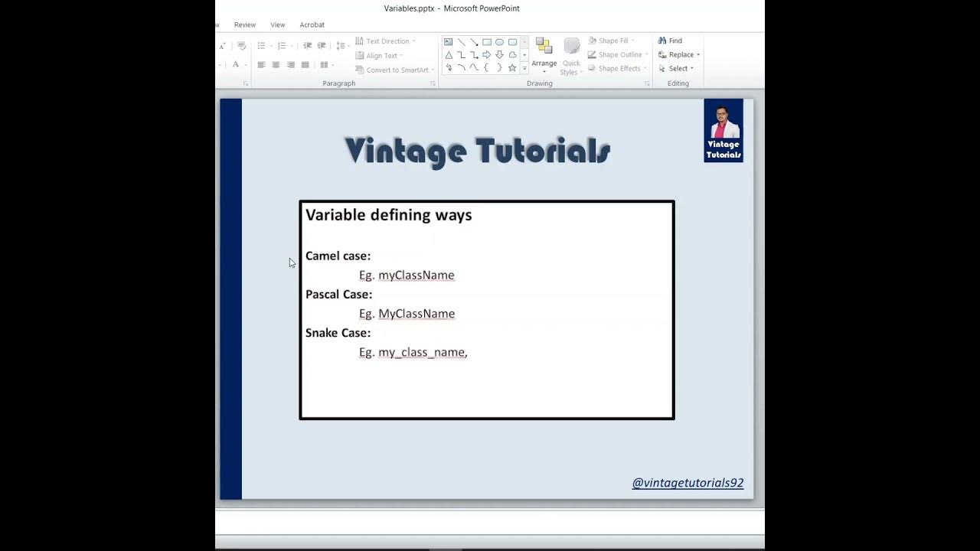Justify the paragraph text
The image size is (980, 551).
305,65
